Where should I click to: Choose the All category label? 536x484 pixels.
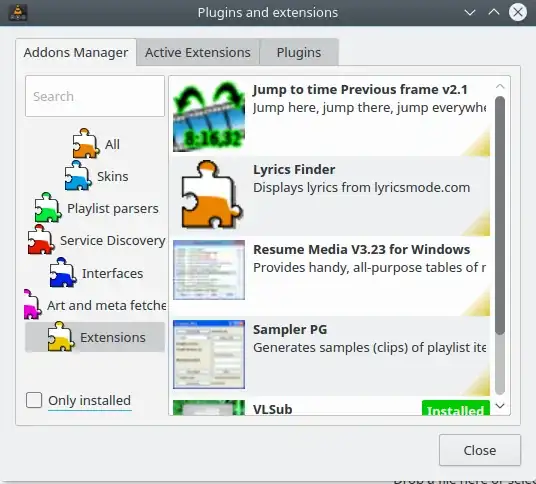point(112,144)
